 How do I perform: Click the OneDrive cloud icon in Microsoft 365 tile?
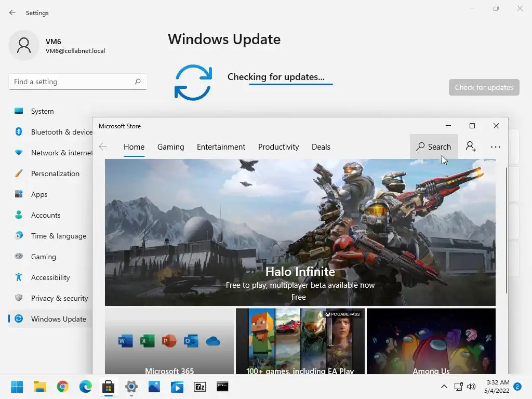tap(213, 341)
